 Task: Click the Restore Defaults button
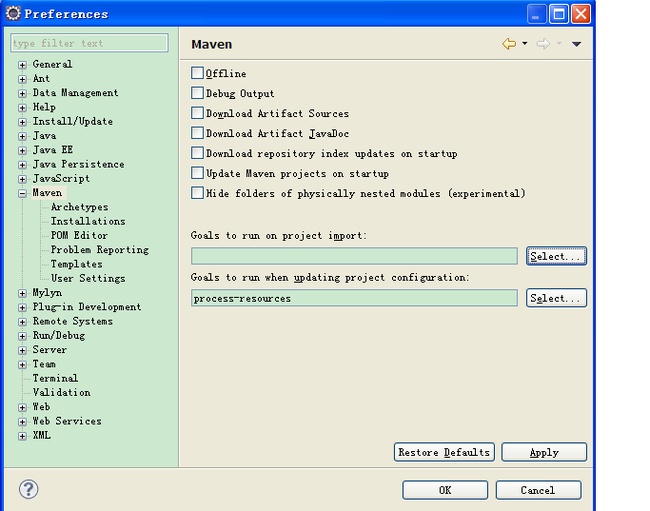point(444,452)
